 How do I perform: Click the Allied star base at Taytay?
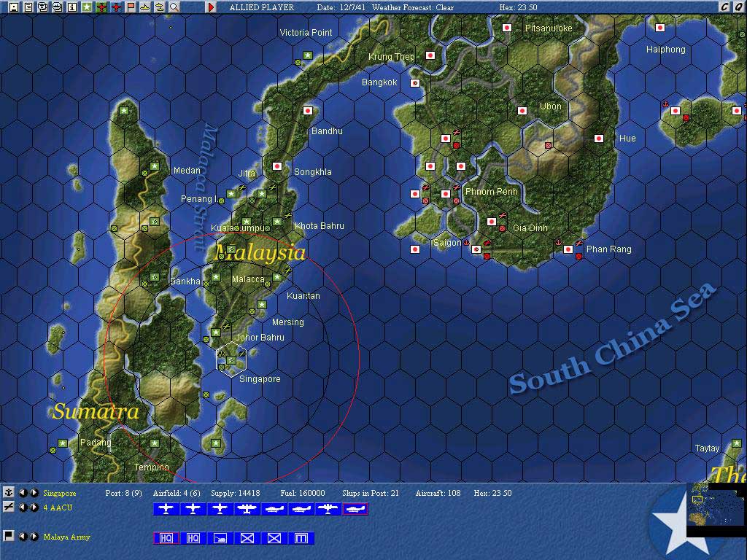(x=737, y=443)
